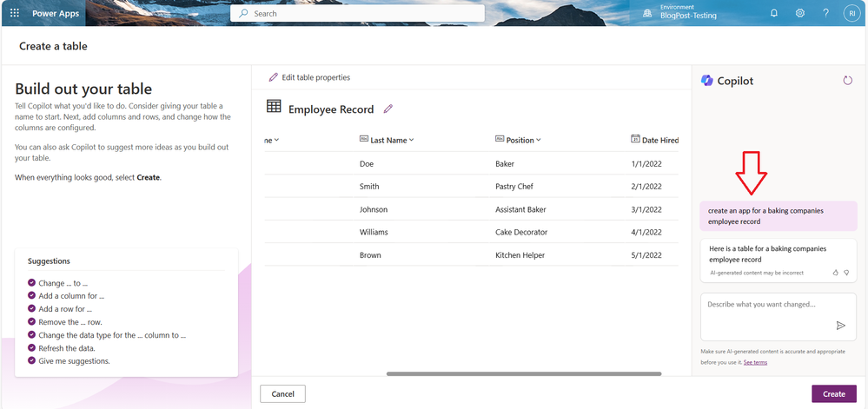The image size is (868, 409).
Task: Select the 'Pastry Chef' position cell
Action: pos(514,187)
